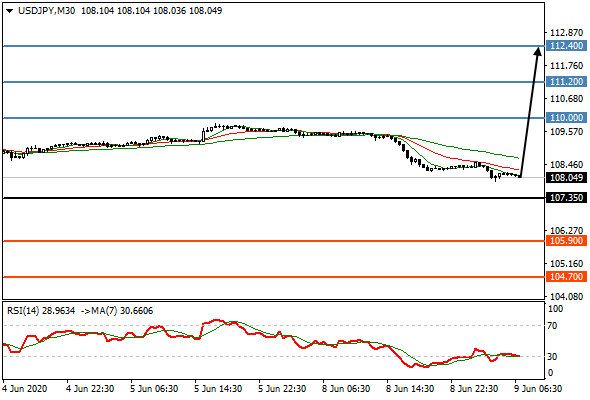Select the time axis label 9 Jun 06:30

pyautogui.click(x=538, y=389)
